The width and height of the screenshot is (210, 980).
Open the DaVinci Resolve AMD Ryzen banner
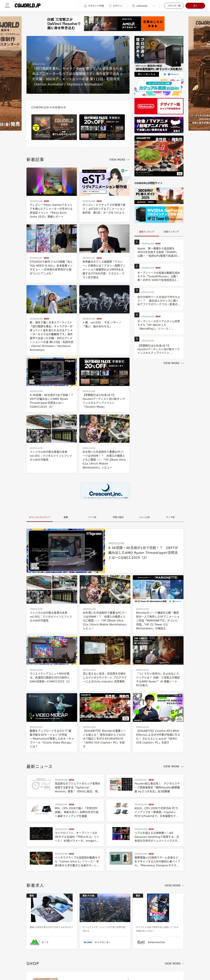tap(105, 24)
